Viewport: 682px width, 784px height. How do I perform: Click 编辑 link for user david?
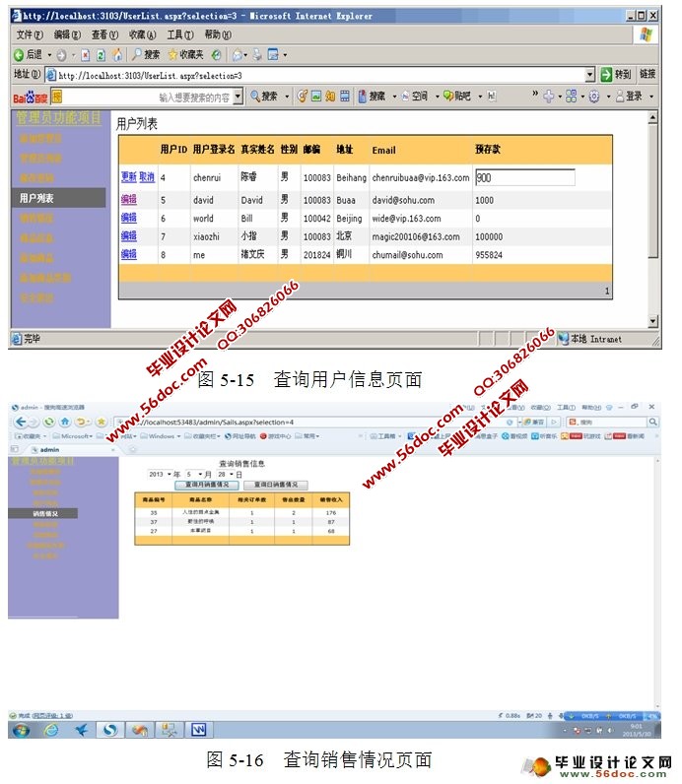tap(128, 199)
